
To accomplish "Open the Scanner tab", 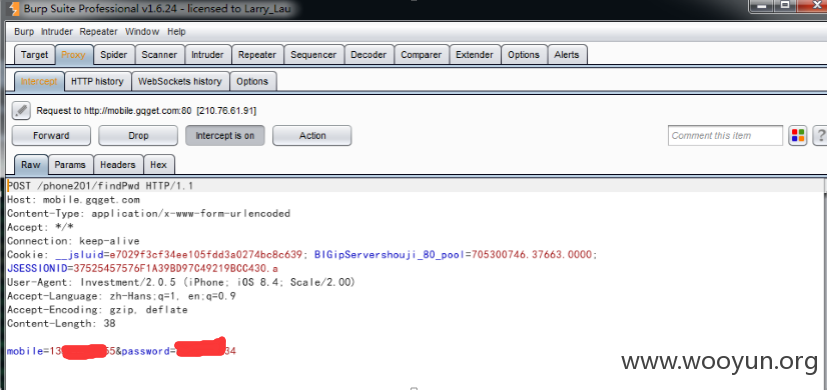I will (159, 55).
